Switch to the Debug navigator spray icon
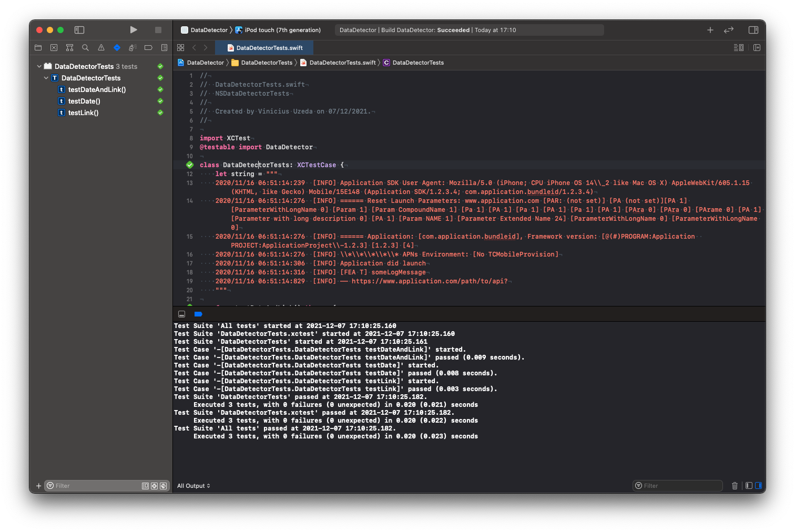Viewport: 795px width, 532px height. (x=132, y=48)
